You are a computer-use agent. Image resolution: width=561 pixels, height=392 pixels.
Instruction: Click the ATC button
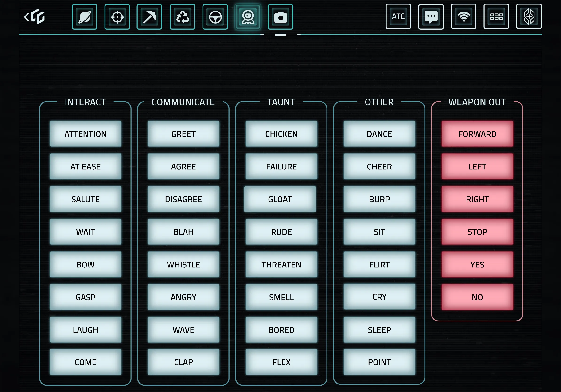click(398, 16)
